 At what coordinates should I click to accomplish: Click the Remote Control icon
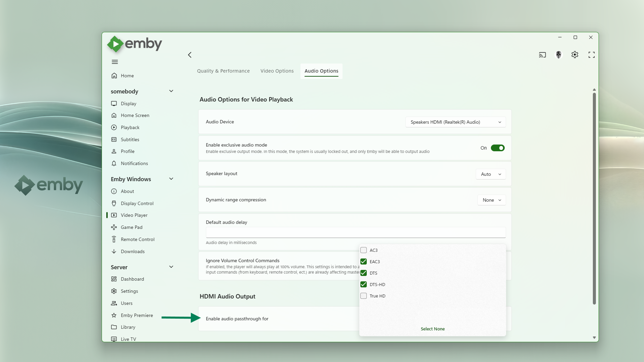[x=114, y=239]
